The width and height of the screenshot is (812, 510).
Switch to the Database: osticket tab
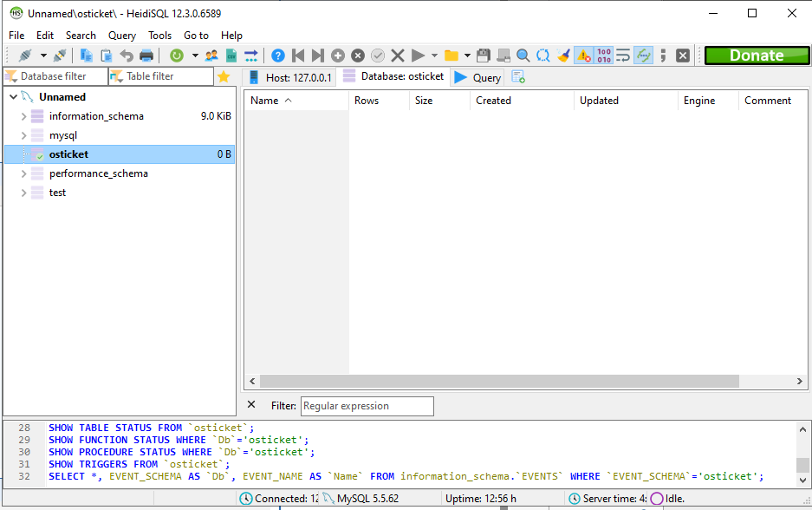(x=393, y=76)
